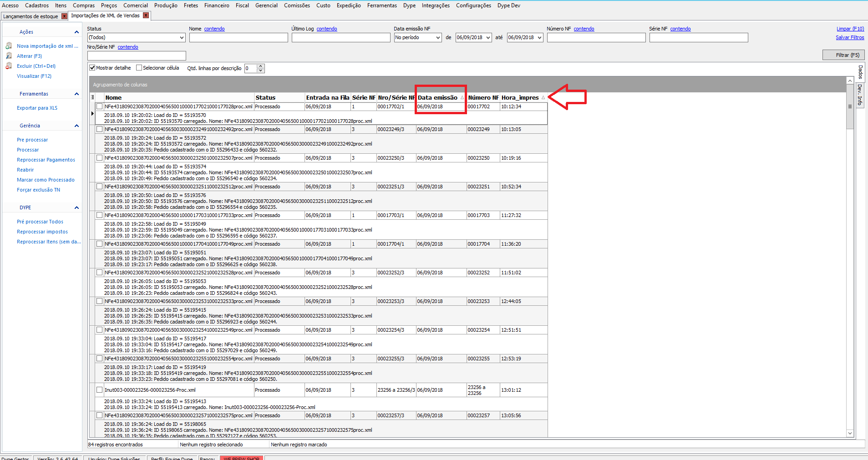The height and width of the screenshot is (460, 868).
Task: Open the end date até 06/09/2018 picker
Action: [x=540, y=38]
